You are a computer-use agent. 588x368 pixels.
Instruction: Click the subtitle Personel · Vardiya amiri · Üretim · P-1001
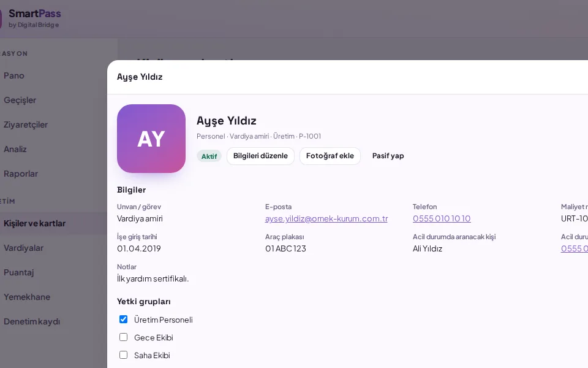[258, 136]
